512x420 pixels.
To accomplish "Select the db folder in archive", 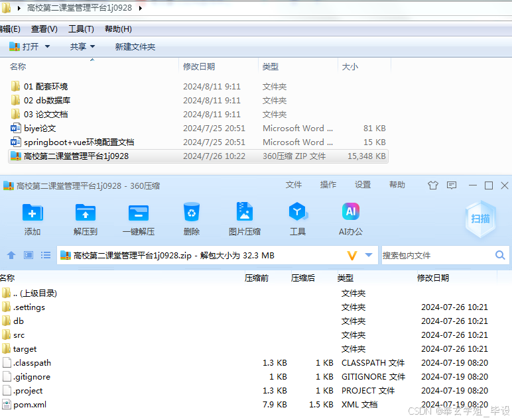I will click(13, 321).
